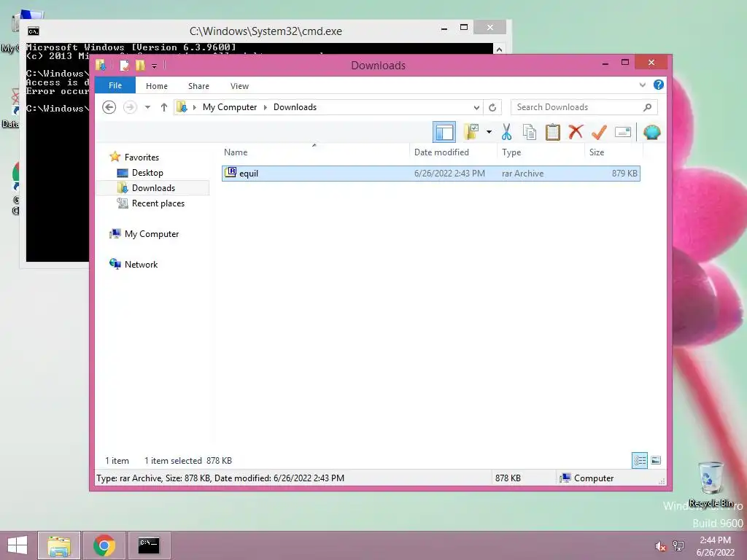Sort by Date modified column header

(453, 152)
